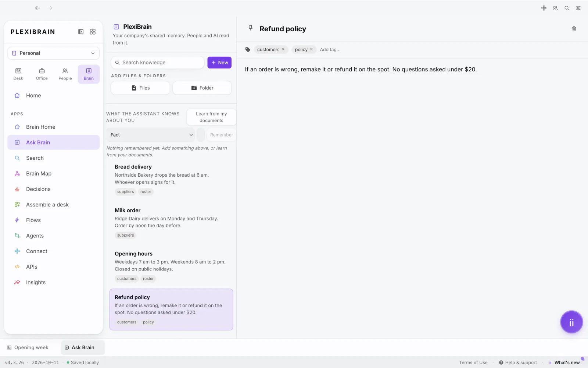The height and width of the screenshot is (368, 588).
Task: Click the memory text field beside Fact
Action: click(x=201, y=135)
